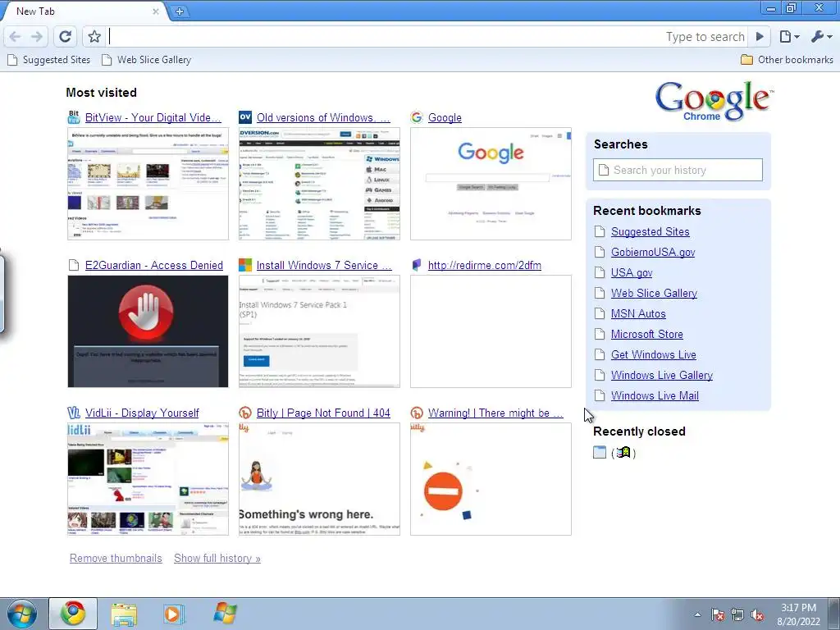This screenshot has height=630, width=840.
Task: Open Web Slice Gallery recent bookmark
Action: coord(654,293)
